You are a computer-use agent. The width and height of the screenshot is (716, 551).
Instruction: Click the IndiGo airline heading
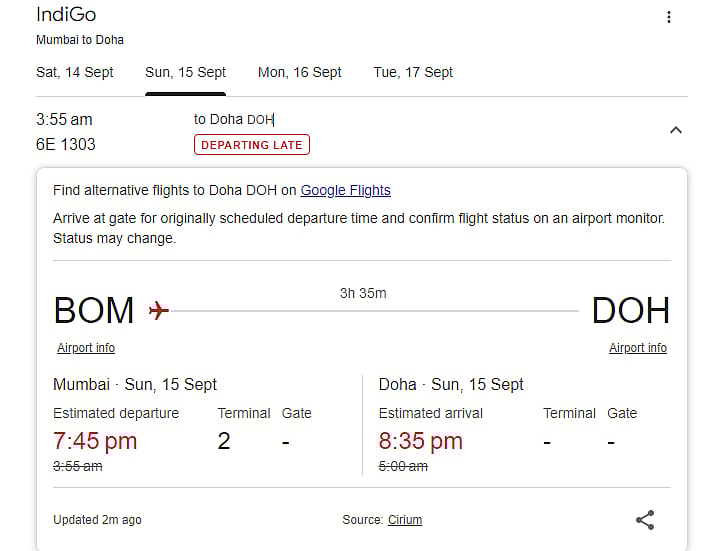pyautogui.click(x=66, y=15)
